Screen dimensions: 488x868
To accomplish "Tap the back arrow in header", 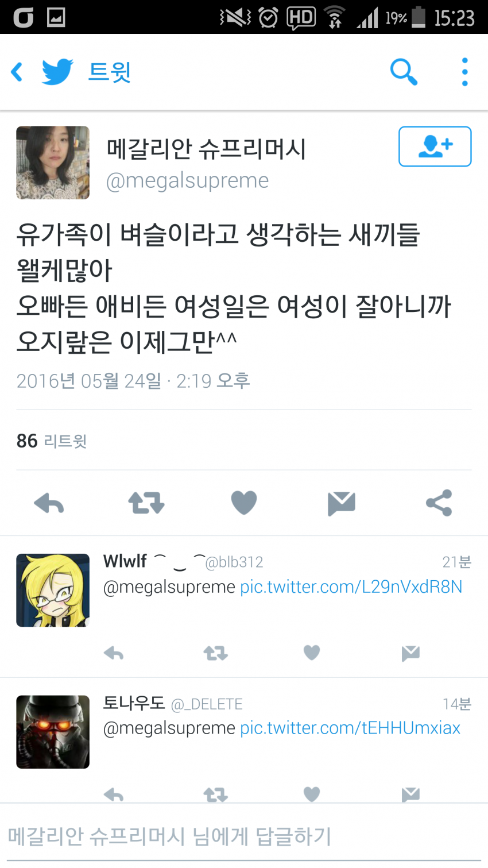I will (x=17, y=72).
